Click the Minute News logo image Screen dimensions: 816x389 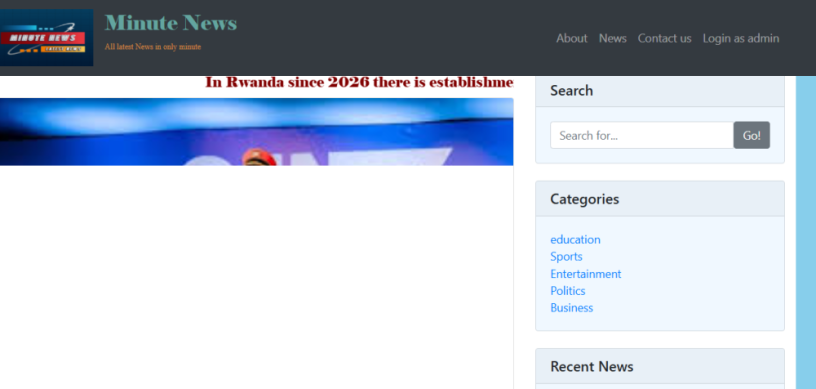coord(46,37)
